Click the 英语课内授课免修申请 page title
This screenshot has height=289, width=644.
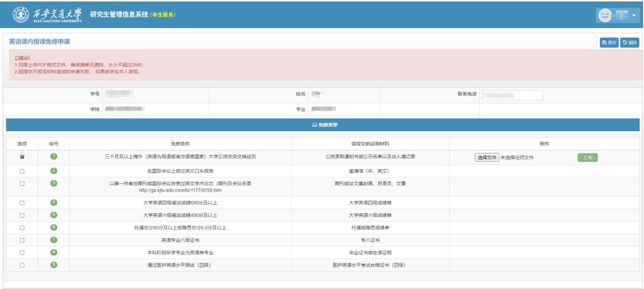coord(40,42)
